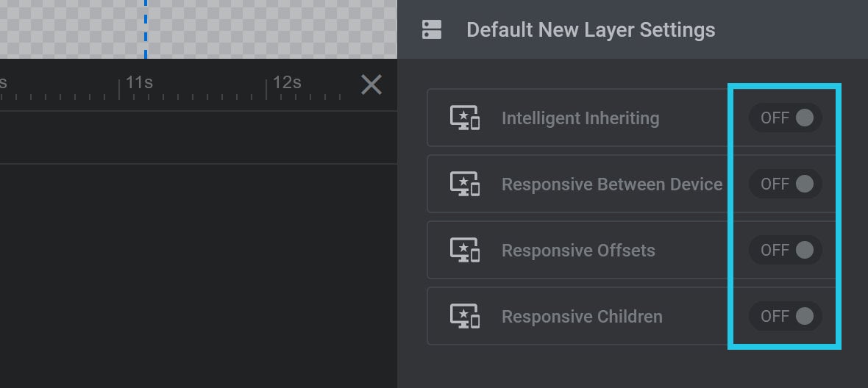Click the Default New Layer Settings title
868x388 pixels.
pyautogui.click(x=591, y=30)
